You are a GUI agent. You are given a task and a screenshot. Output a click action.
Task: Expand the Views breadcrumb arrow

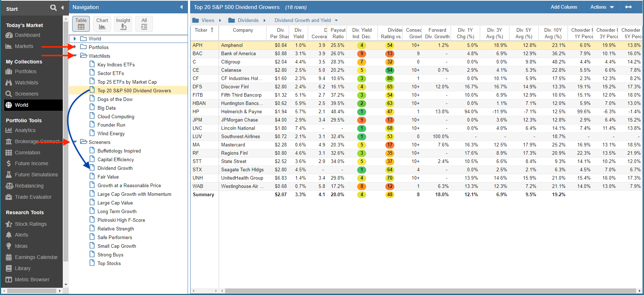[220, 21]
